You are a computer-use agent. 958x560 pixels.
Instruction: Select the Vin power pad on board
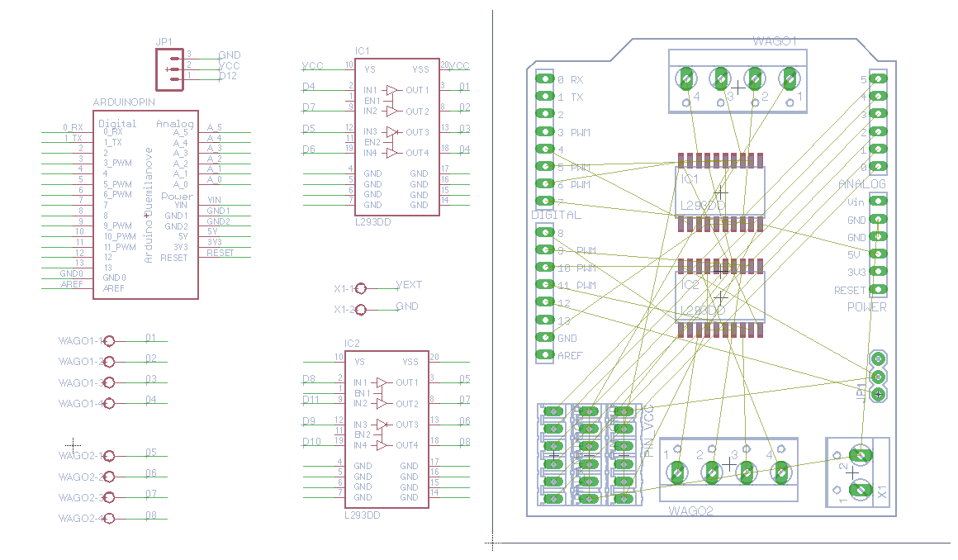[878, 202]
